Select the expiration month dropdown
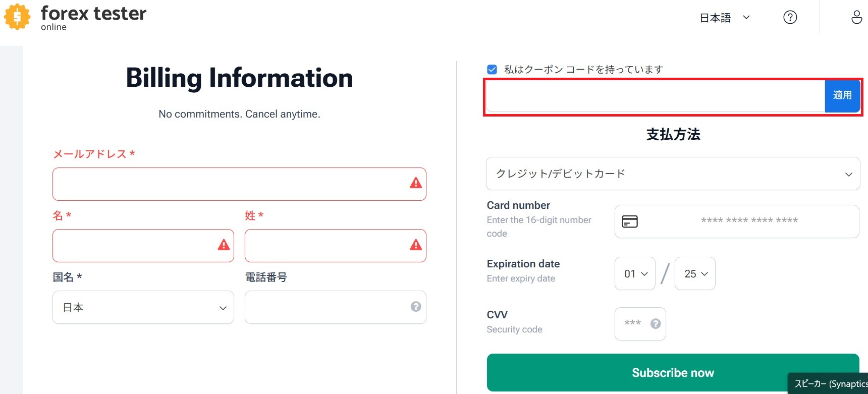Image resolution: width=868 pixels, height=394 pixels. point(635,273)
